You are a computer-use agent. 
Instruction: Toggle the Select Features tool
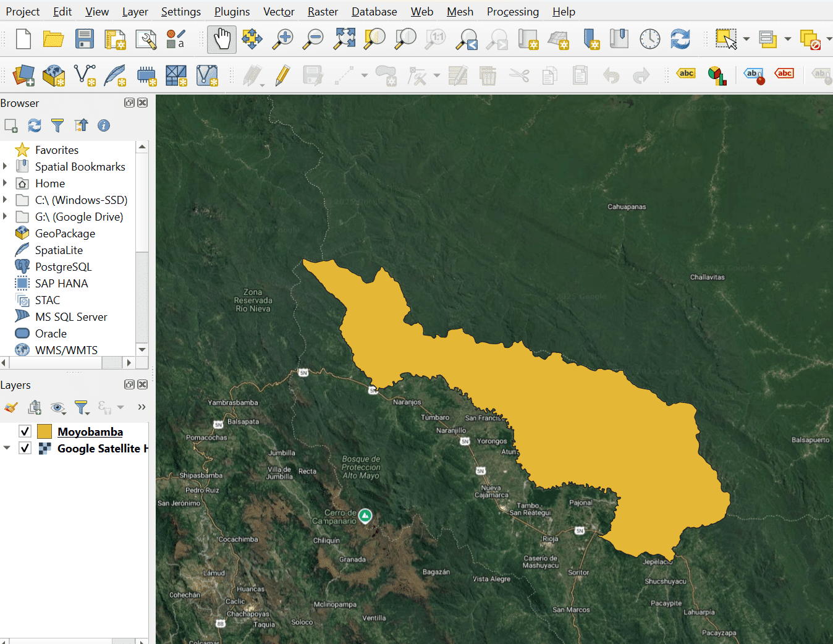(726, 38)
